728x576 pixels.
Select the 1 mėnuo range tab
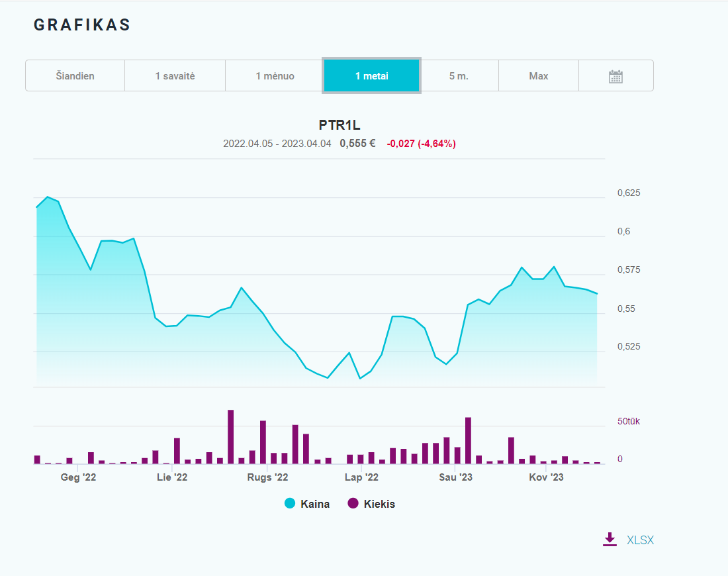tap(275, 75)
